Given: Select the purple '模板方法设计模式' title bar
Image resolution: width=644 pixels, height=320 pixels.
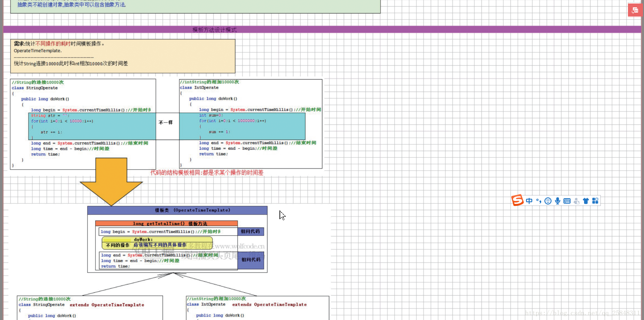Looking at the screenshot, I should (x=322, y=30).
